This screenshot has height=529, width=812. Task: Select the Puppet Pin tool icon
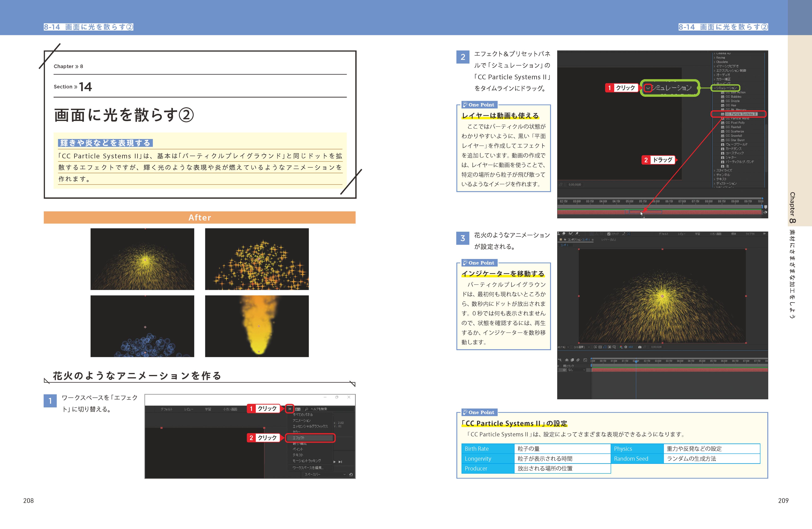tap(577, 234)
